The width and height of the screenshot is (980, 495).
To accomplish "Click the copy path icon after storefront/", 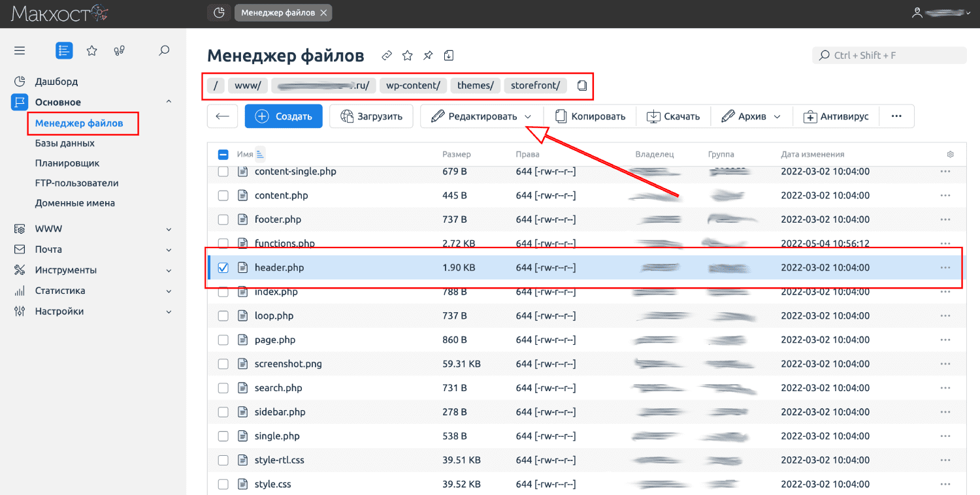I will pos(582,86).
